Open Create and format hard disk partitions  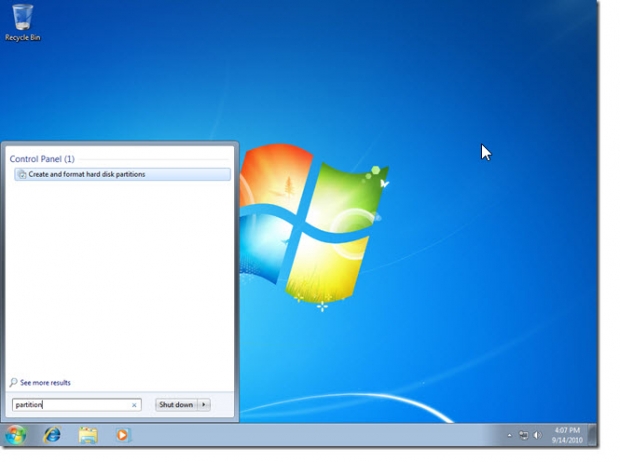pyautogui.click(x=123, y=174)
